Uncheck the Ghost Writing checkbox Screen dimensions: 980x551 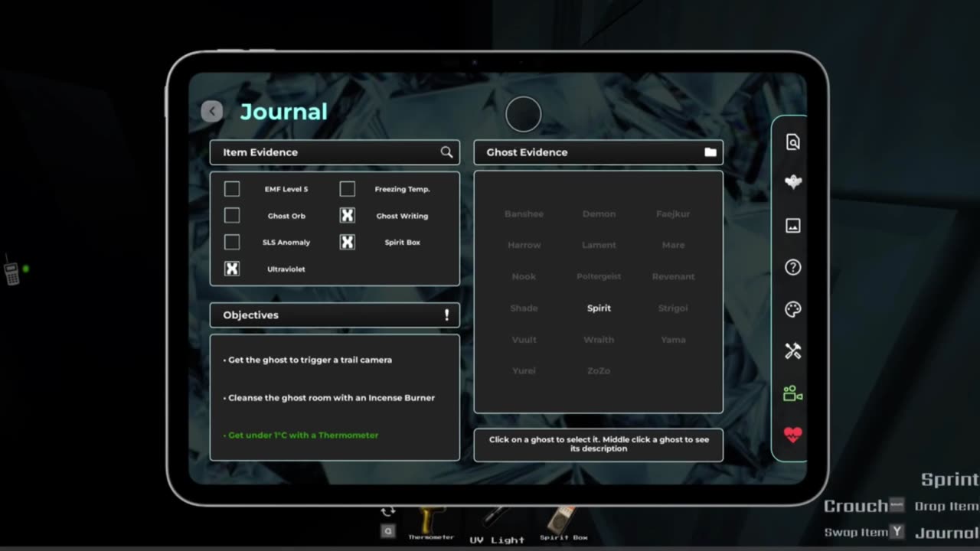(347, 216)
